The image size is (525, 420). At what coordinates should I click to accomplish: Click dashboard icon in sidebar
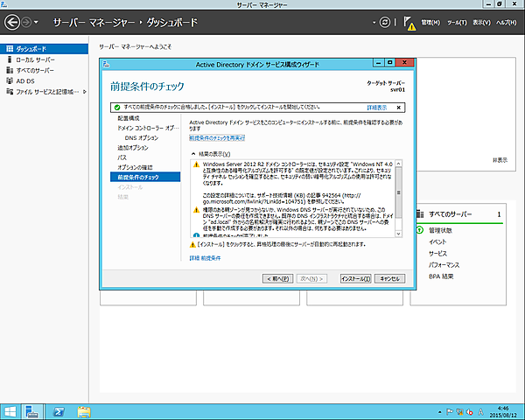point(10,49)
